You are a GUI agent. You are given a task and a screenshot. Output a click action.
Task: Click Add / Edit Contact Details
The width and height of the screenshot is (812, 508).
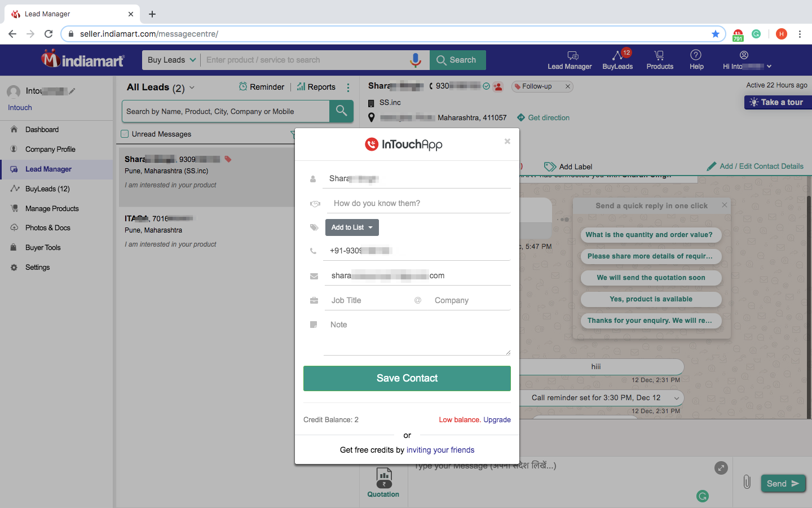(755, 167)
